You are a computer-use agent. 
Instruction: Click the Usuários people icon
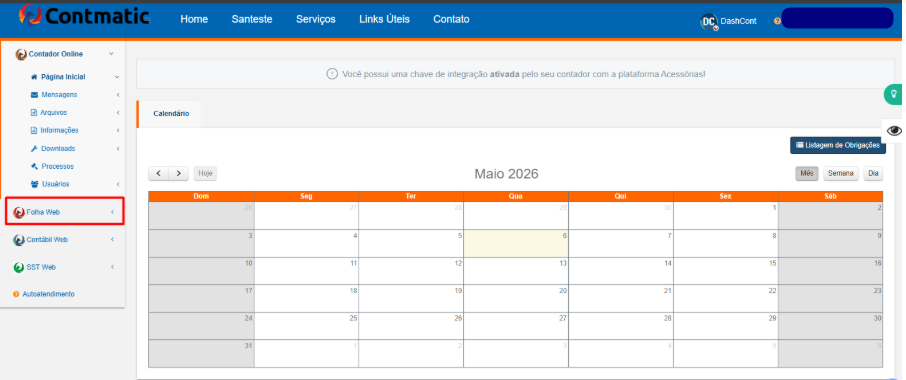tap(34, 184)
